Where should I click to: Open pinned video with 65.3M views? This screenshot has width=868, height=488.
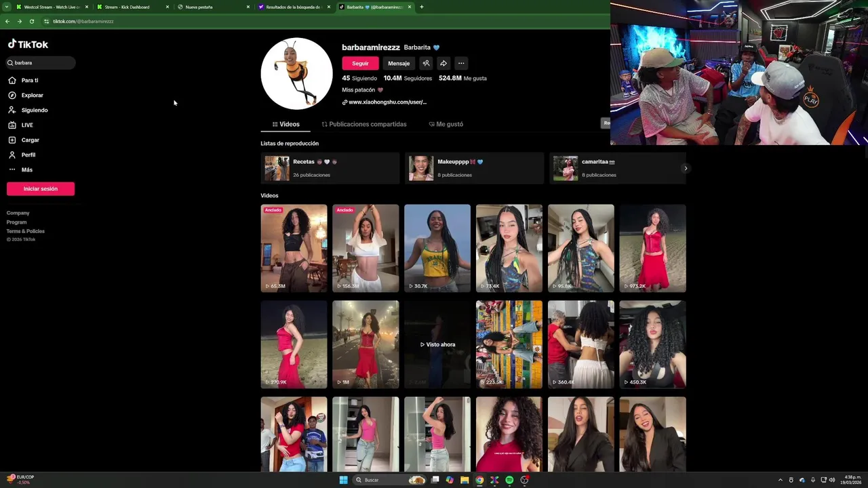pos(294,248)
